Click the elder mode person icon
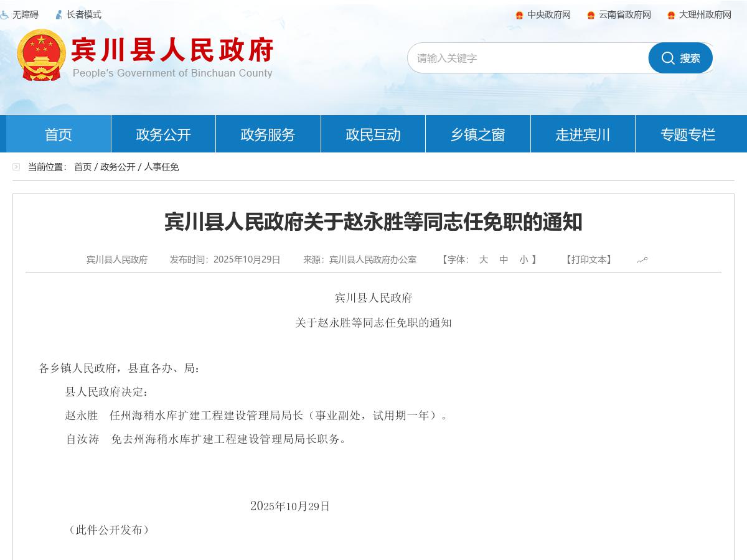 [x=59, y=14]
